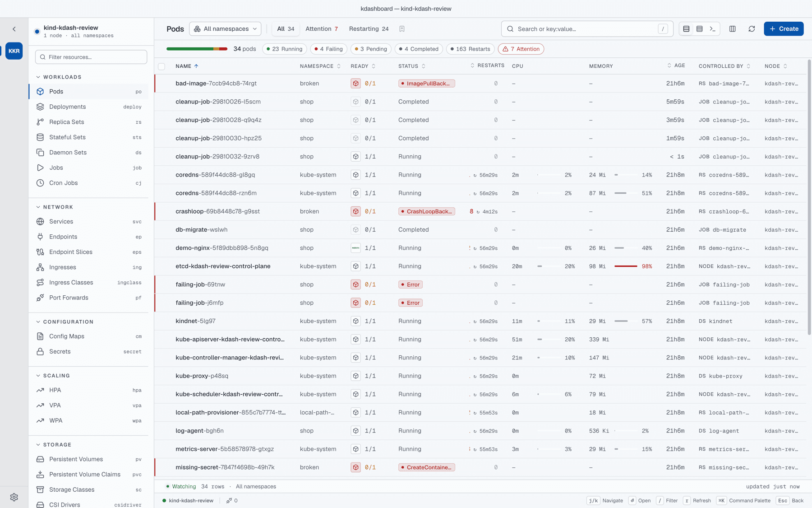Collapse the WORKLOADS section
The height and width of the screenshot is (508, 812).
(x=59, y=77)
